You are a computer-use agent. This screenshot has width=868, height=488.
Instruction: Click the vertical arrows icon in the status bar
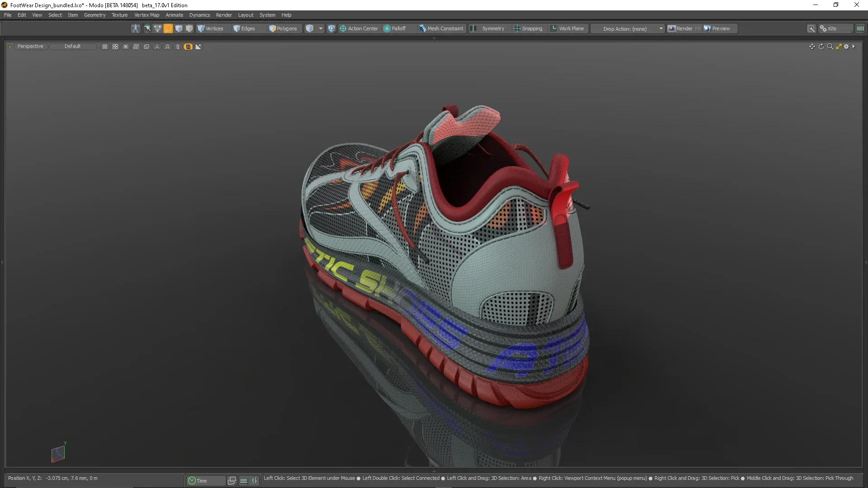coord(255,481)
